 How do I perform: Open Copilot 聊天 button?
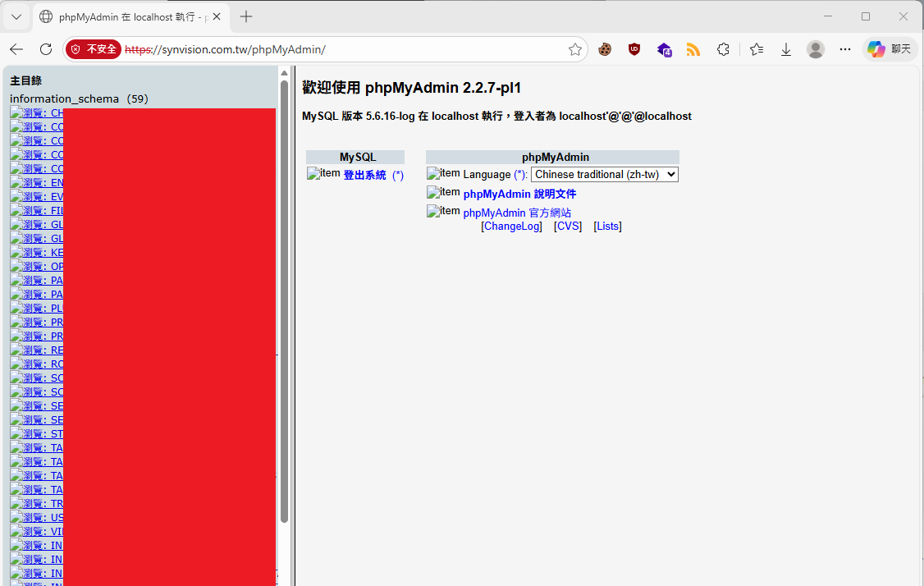pos(890,49)
